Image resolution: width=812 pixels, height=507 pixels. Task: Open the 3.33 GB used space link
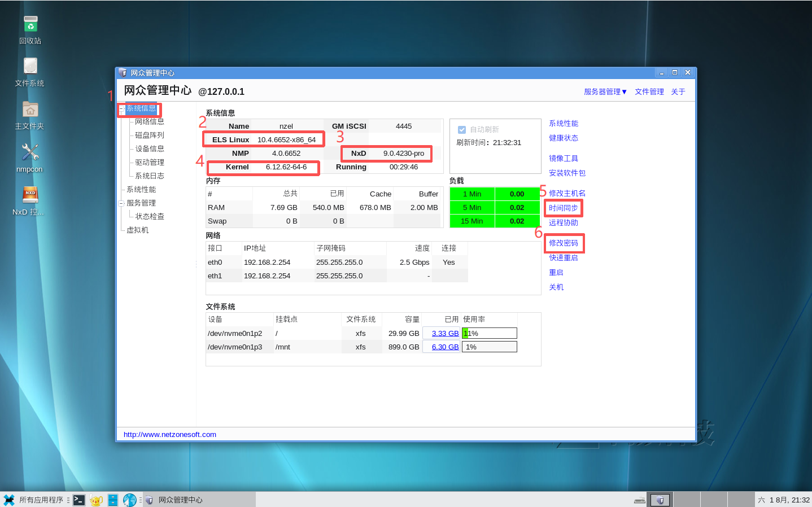pyautogui.click(x=446, y=334)
